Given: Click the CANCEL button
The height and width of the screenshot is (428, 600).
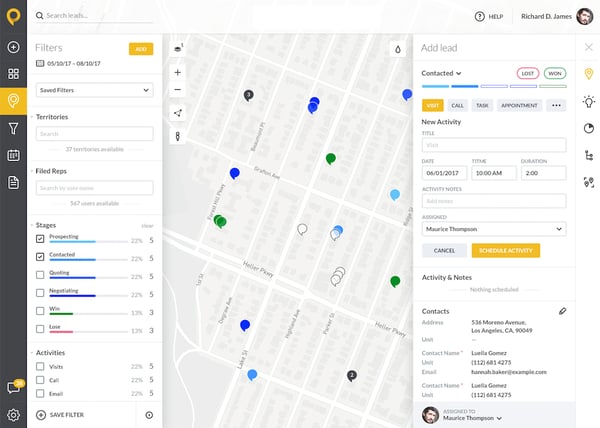Looking at the screenshot, I should (444, 251).
